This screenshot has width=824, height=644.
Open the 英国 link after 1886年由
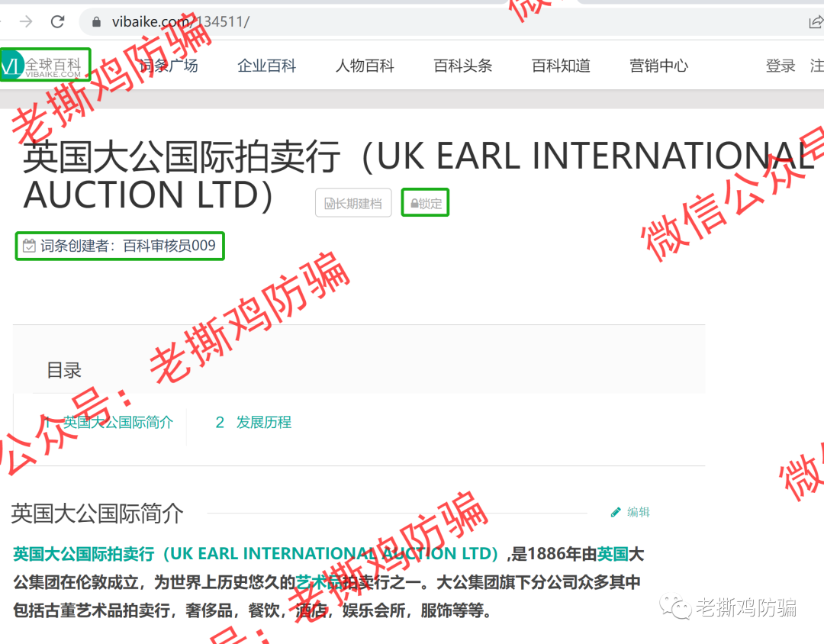[x=612, y=553]
